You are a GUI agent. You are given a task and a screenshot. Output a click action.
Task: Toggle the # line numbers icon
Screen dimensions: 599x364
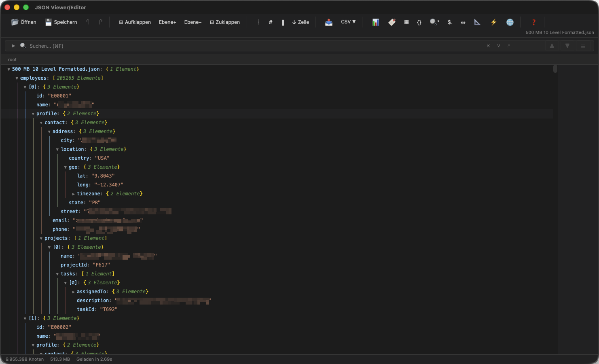click(271, 22)
